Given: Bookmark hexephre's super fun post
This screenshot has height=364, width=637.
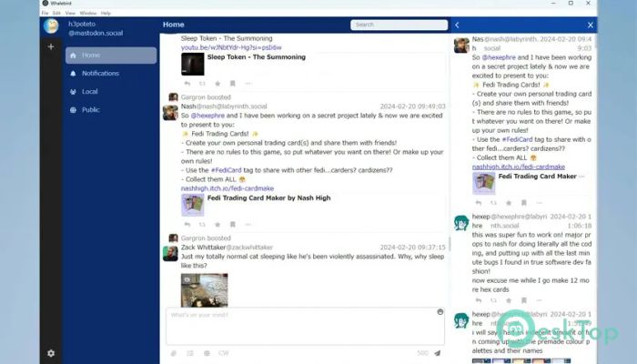Looking at the screenshot, I should coord(523,300).
